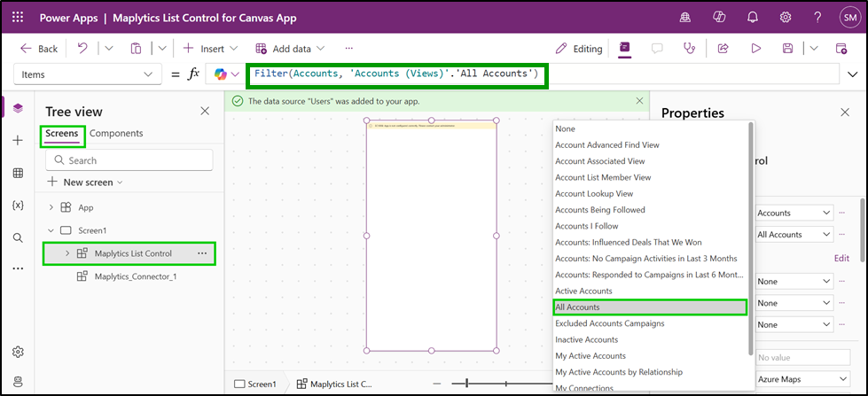868x396 pixels.
Task: Preview the app with Play icon
Action: (756, 49)
